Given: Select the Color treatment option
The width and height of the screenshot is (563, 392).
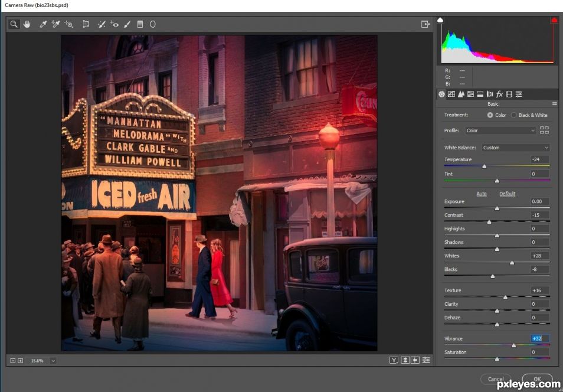Looking at the screenshot, I should point(496,115).
